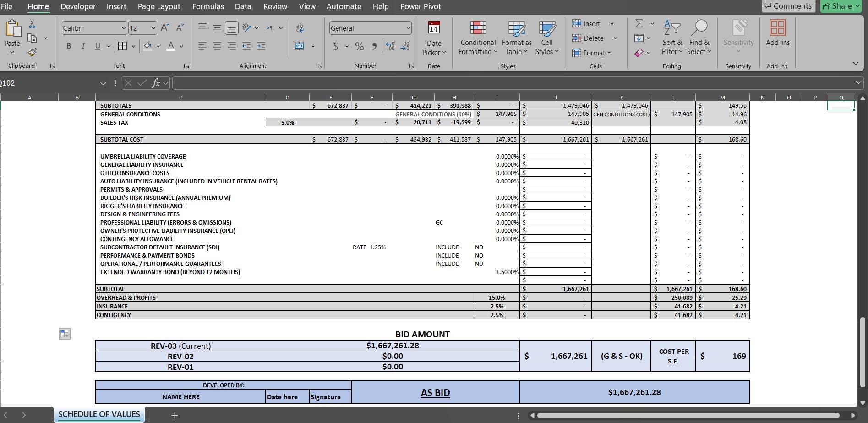Open the Formulas ribbon tab

(x=208, y=6)
